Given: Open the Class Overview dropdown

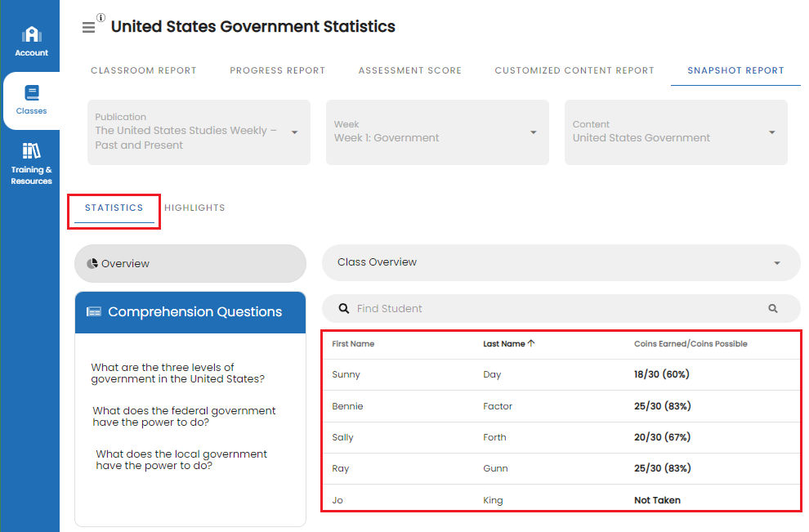Looking at the screenshot, I should [776, 263].
